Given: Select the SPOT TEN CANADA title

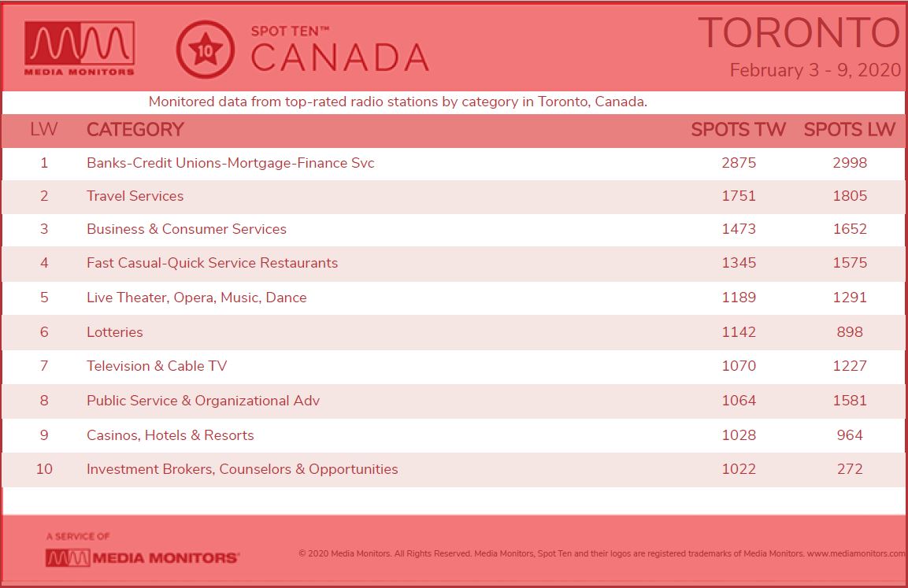Looking at the screenshot, I should (339, 49).
